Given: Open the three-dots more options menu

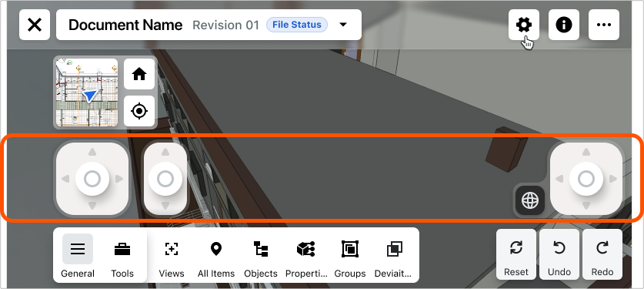Looking at the screenshot, I should coord(604,25).
